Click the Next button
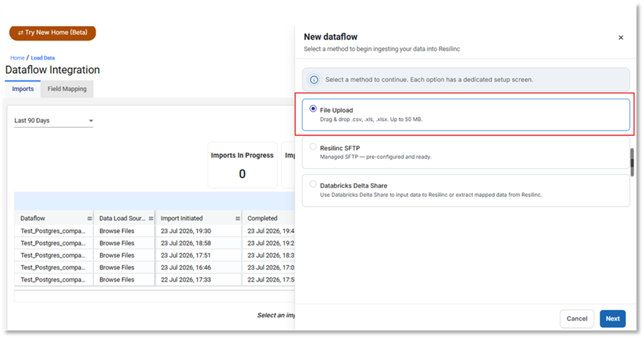644x338 pixels. point(613,318)
